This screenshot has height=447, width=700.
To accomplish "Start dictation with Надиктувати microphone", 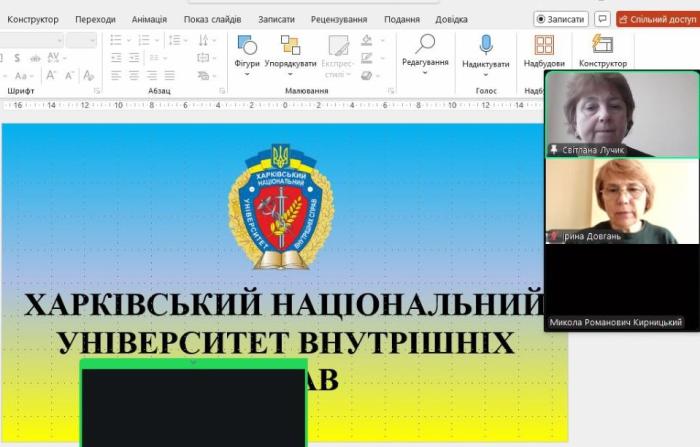I will (x=486, y=54).
